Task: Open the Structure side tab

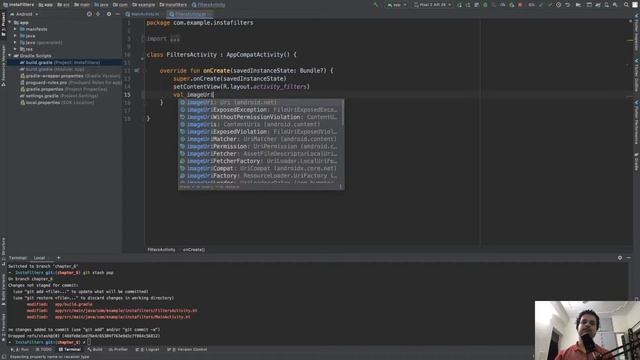Action: (3, 250)
